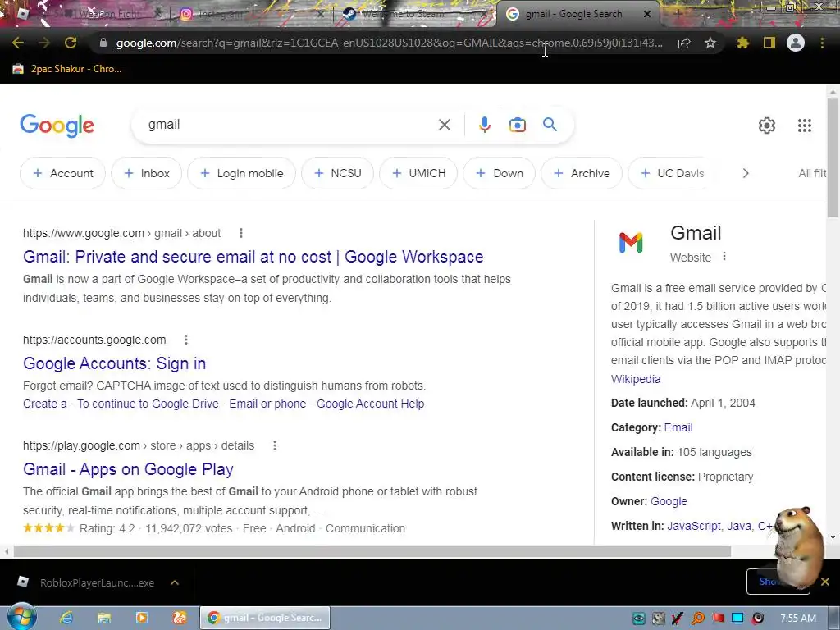The width and height of the screenshot is (840, 630).
Task: Add the UMICH filter chip
Action: (418, 173)
